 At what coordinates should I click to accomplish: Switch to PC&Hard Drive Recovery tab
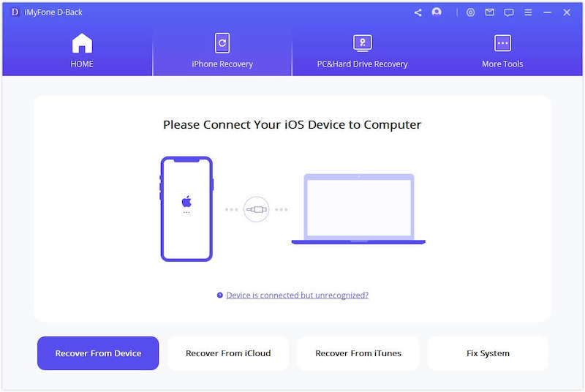362,51
